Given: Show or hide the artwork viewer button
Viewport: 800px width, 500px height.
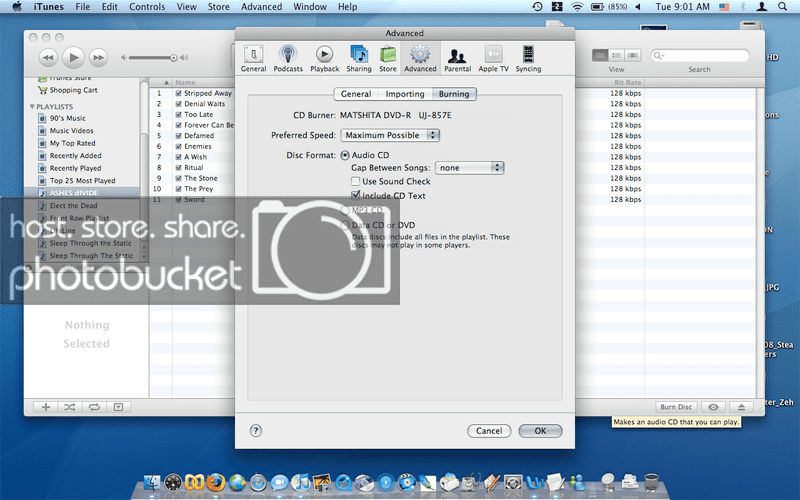Looking at the screenshot, I should coord(118,407).
